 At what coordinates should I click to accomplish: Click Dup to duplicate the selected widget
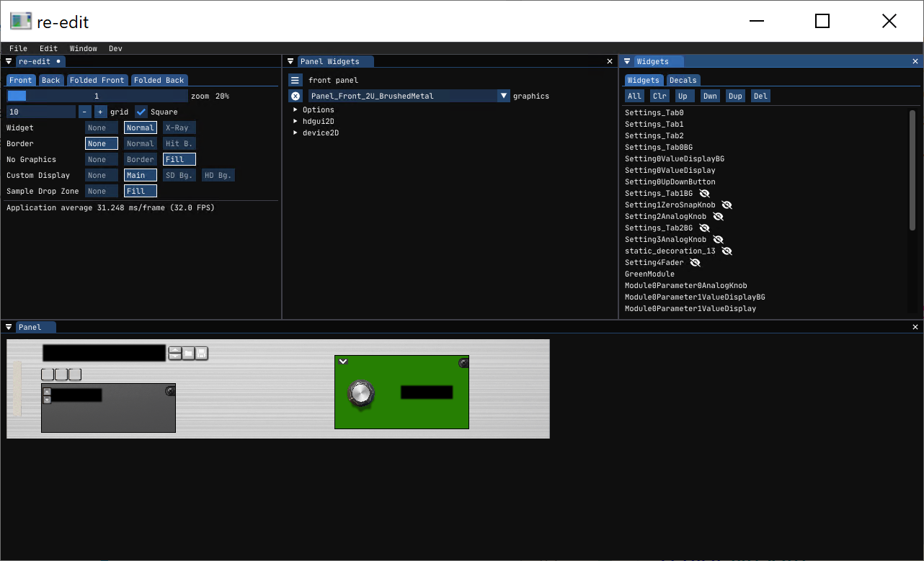point(735,95)
